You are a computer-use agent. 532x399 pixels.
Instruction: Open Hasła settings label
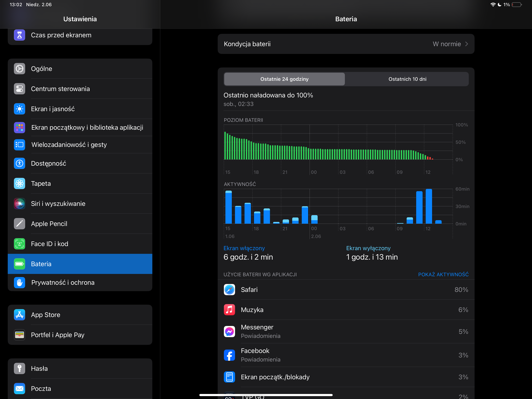tap(39, 368)
